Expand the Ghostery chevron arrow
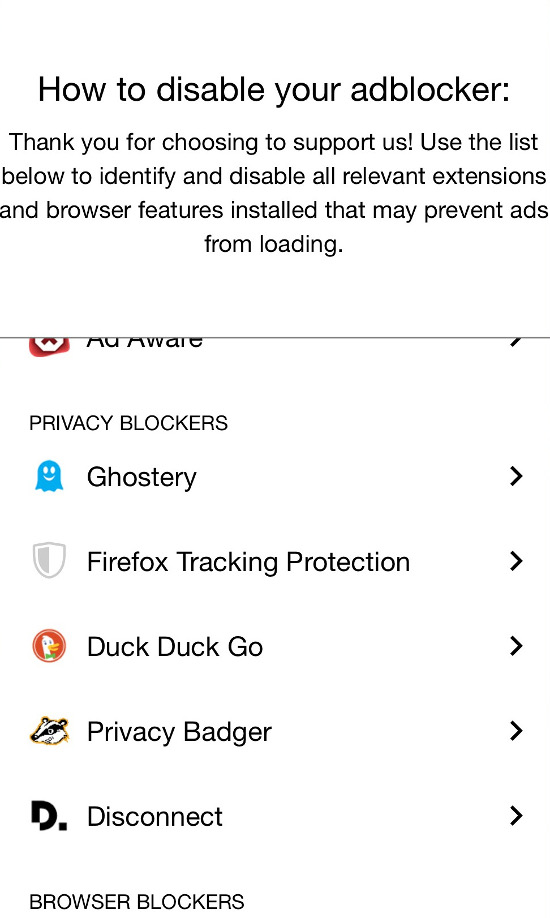The width and height of the screenshot is (550, 918). (515, 476)
